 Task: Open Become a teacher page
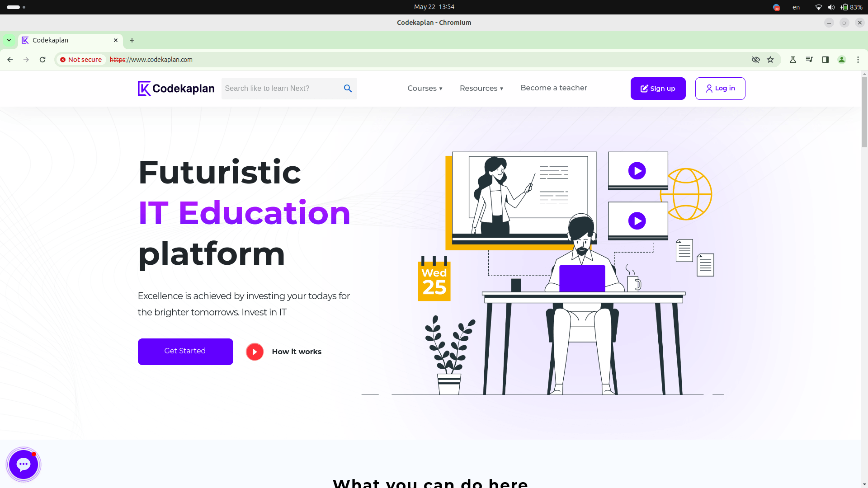(x=554, y=88)
